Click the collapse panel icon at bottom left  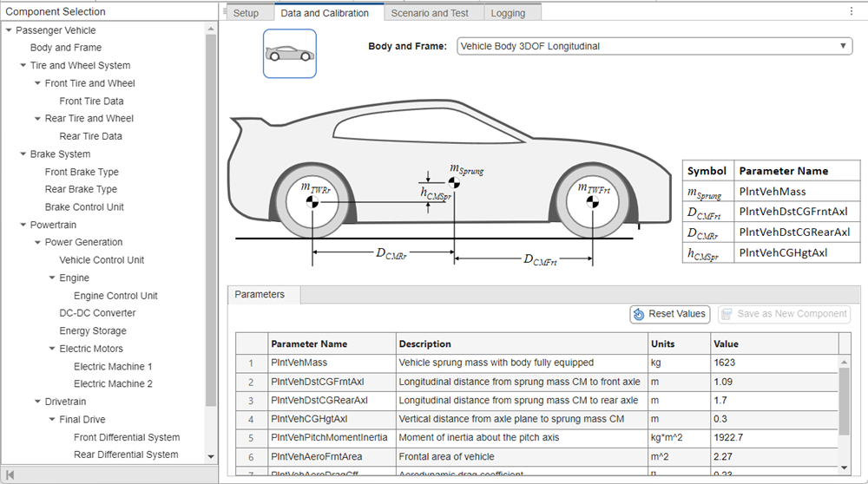click(x=10, y=475)
